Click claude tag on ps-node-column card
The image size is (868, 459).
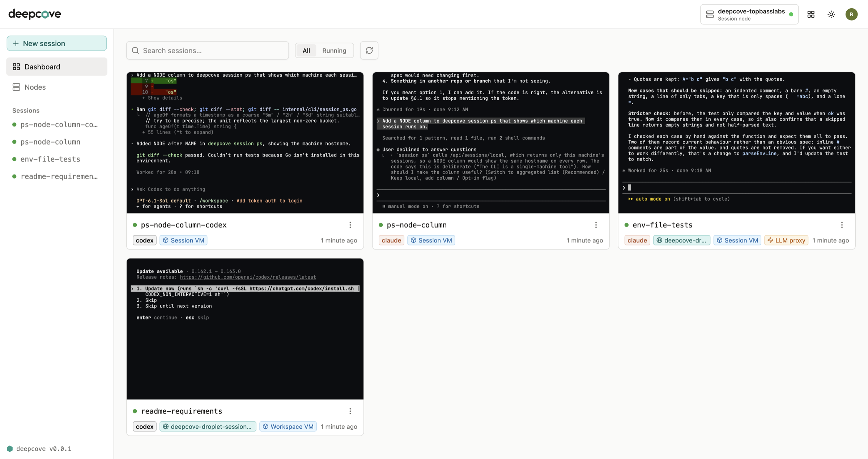(391, 240)
